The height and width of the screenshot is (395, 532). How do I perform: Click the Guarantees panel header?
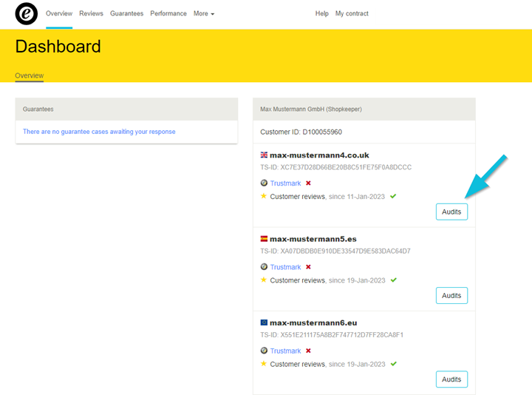coord(126,109)
